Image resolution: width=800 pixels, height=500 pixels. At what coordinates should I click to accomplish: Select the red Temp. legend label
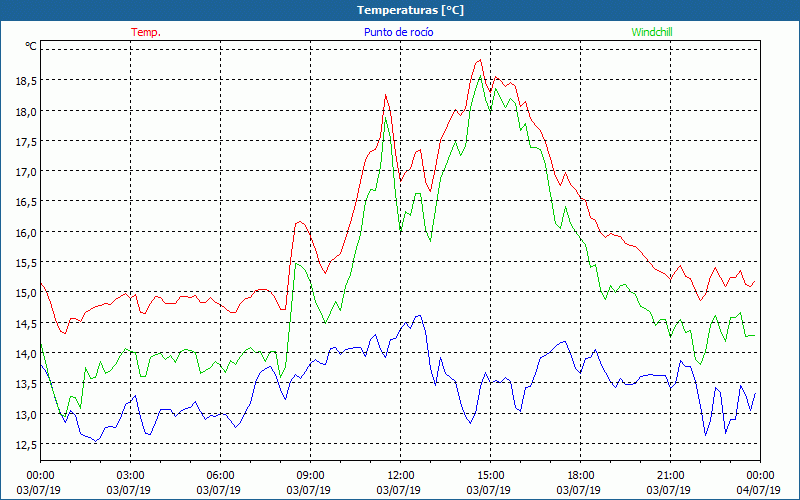146,32
